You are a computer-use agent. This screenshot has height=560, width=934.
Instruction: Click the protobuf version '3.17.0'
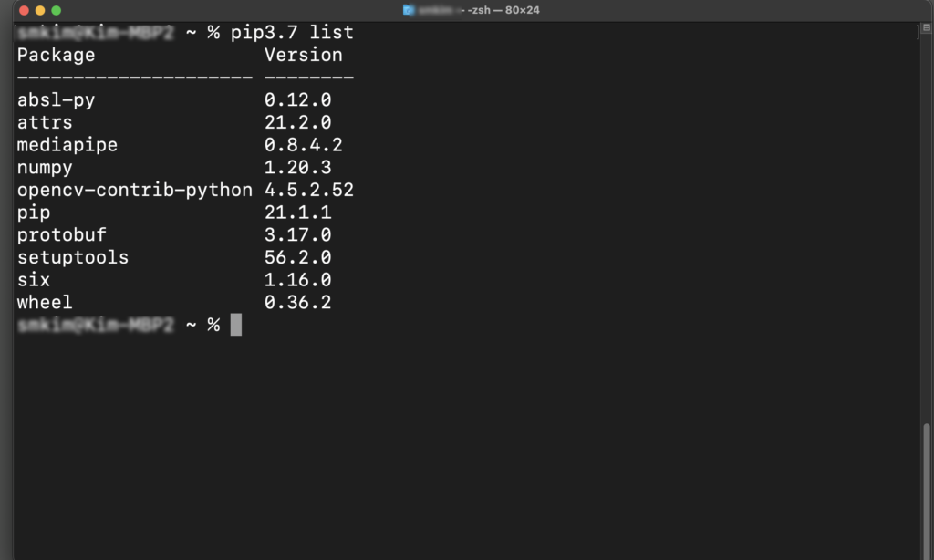tap(298, 234)
